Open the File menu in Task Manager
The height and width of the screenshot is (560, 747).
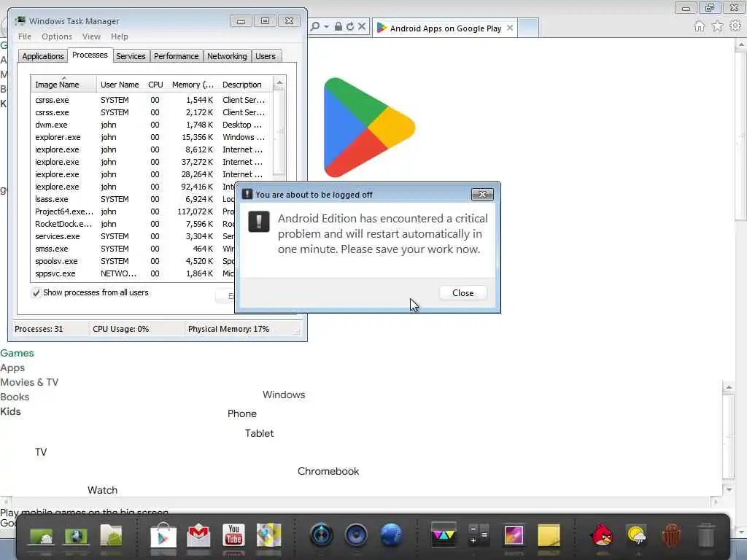coord(25,36)
